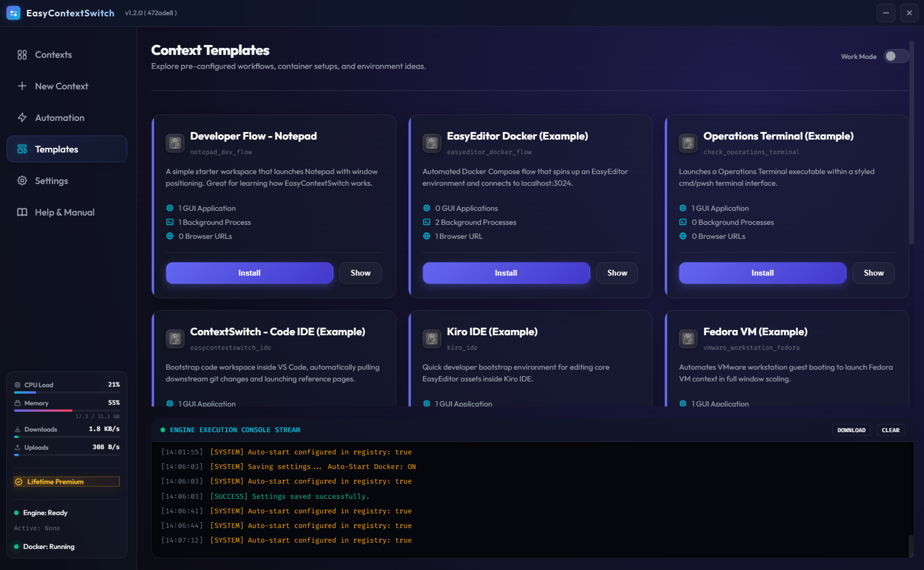This screenshot has width=924, height=570.
Task: Open Help & Manual
Action: coord(67,212)
